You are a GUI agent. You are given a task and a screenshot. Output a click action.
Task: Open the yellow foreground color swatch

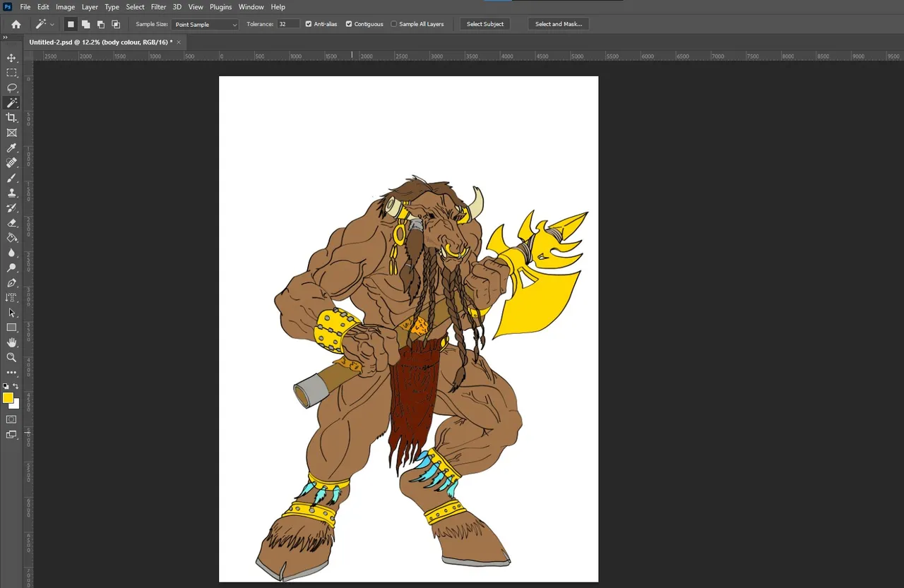tap(8, 398)
